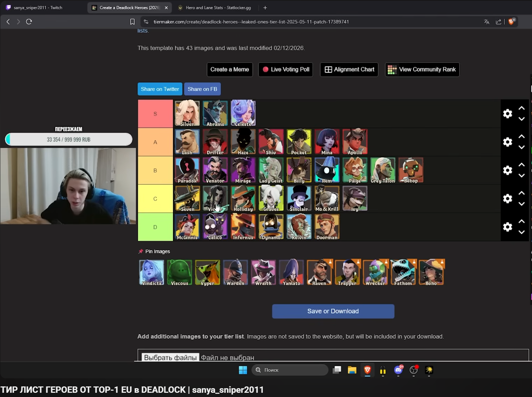Click the Seven hero image

187,198
